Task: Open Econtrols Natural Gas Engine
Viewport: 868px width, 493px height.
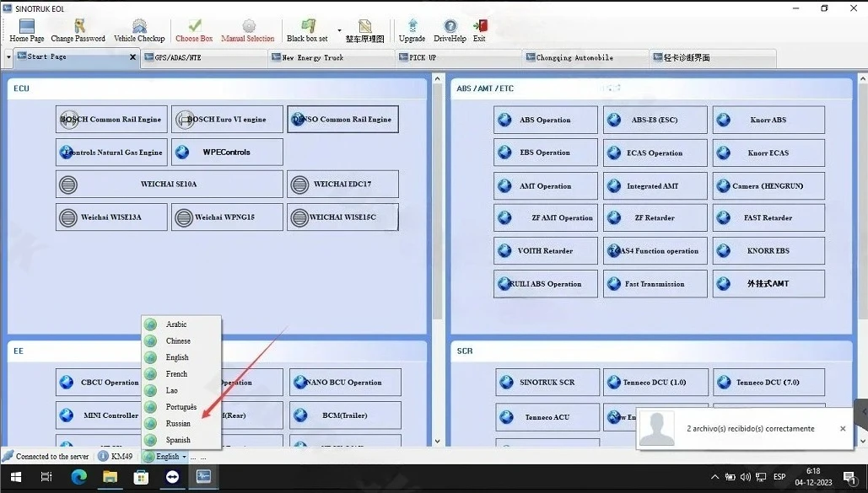Action: point(111,153)
